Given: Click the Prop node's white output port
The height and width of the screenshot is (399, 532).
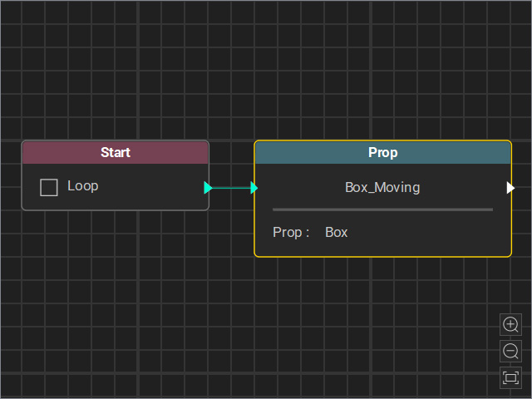Looking at the screenshot, I should click(510, 188).
